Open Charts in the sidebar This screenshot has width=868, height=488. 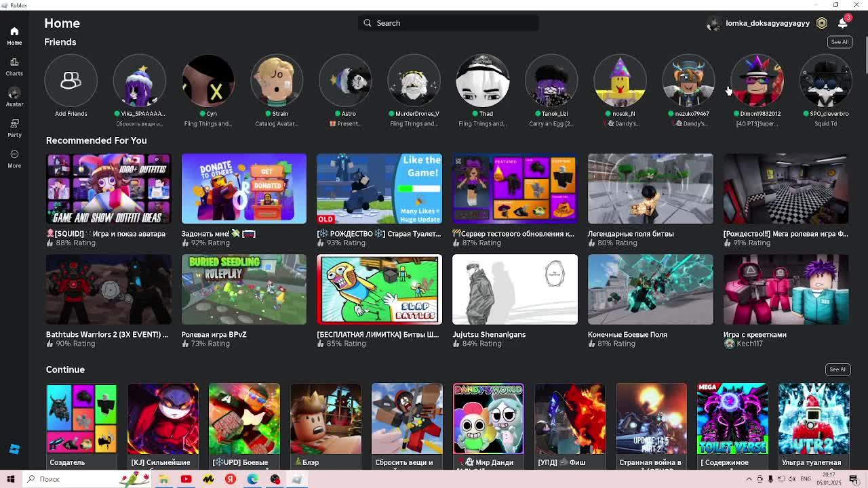coord(14,66)
